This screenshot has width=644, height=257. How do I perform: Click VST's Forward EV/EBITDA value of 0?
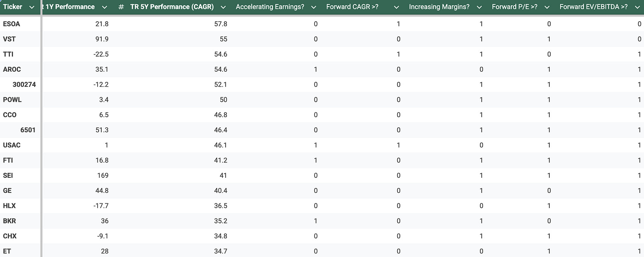coord(639,39)
